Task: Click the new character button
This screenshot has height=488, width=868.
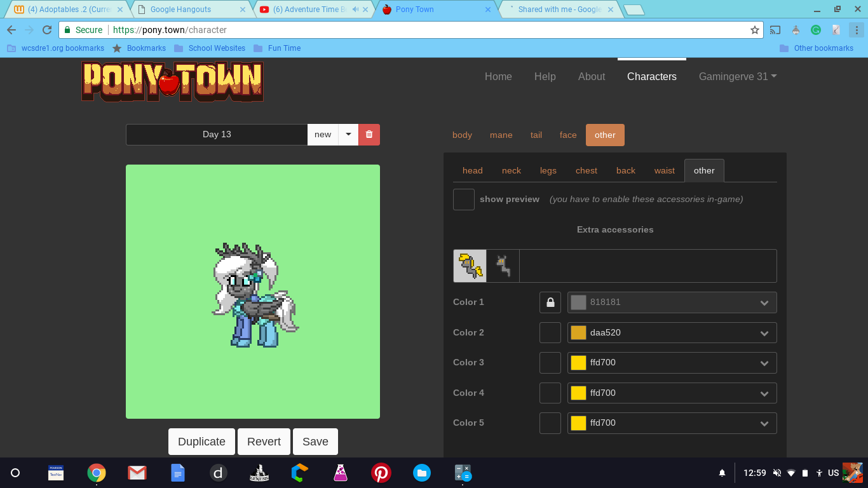Action: 323,135
